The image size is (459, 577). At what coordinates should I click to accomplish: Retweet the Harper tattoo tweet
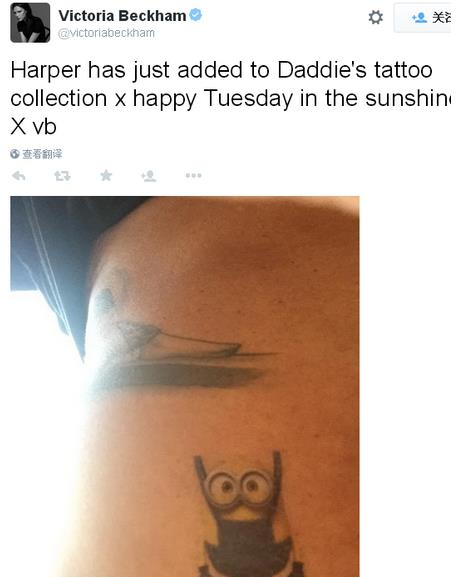pyautogui.click(x=63, y=176)
